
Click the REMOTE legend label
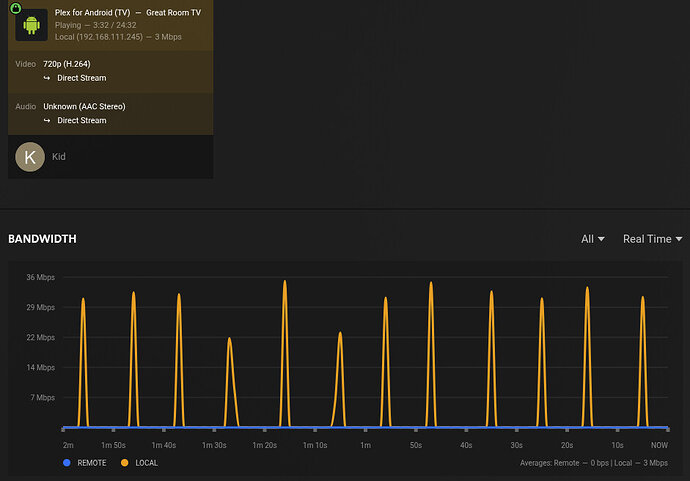tap(92, 463)
